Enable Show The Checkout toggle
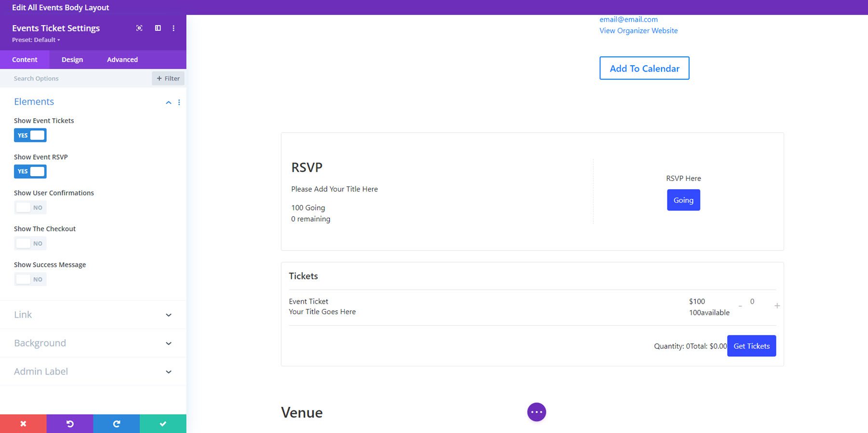This screenshot has height=433, width=868. pyautogui.click(x=30, y=243)
